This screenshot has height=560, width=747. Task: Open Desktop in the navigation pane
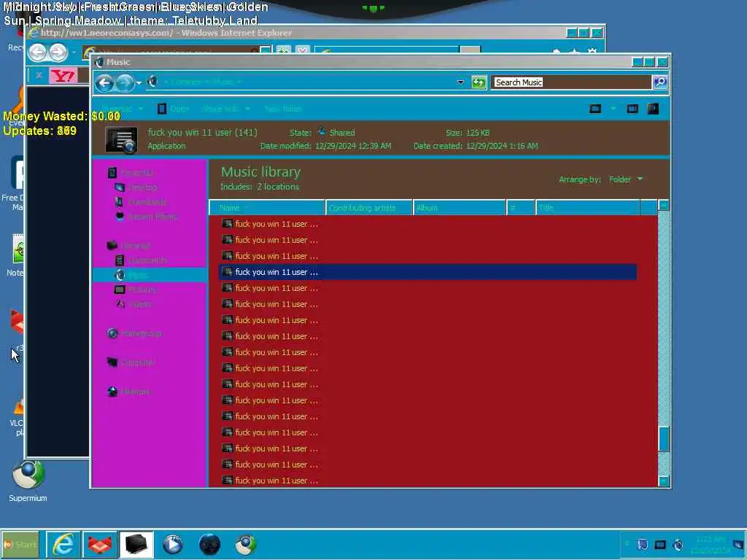click(142, 187)
